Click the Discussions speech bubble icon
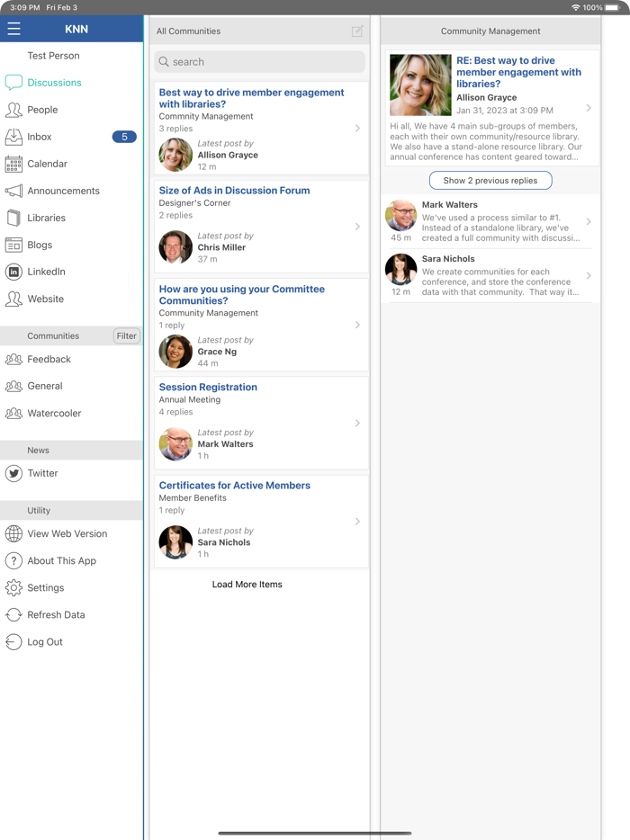Screen dimensions: 630x840 tap(13, 83)
